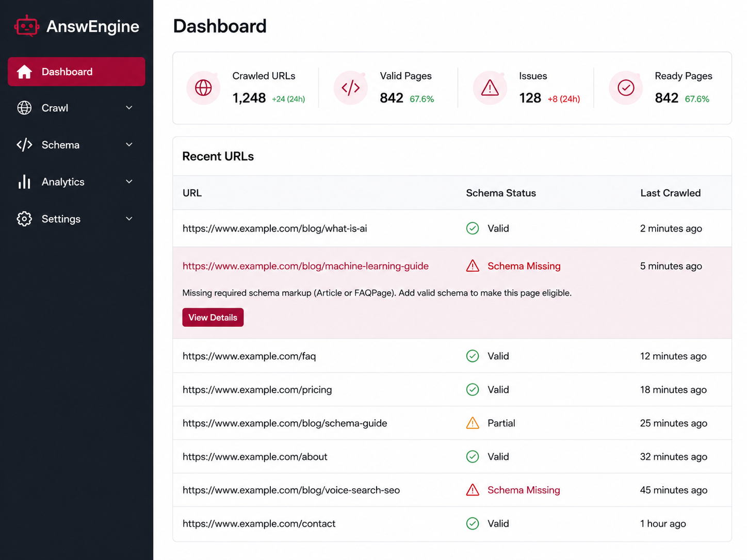Click the globe icon in Crawled URLs card
Screen dimensions: 747x560
point(203,88)
